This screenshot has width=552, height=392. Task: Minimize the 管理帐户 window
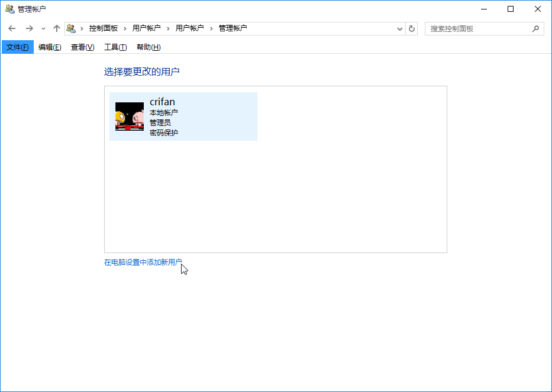tap(484, 9)
